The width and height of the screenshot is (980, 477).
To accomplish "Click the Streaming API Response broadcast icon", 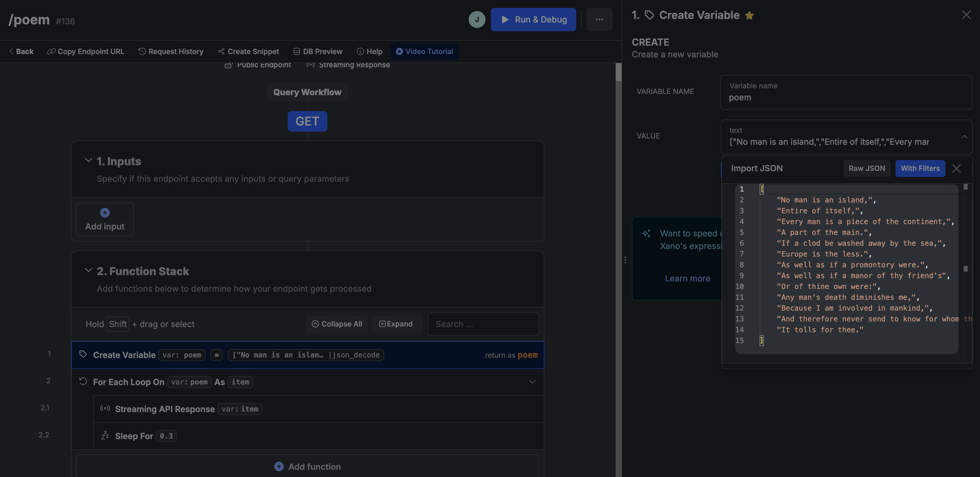I will tap(105, 409).
